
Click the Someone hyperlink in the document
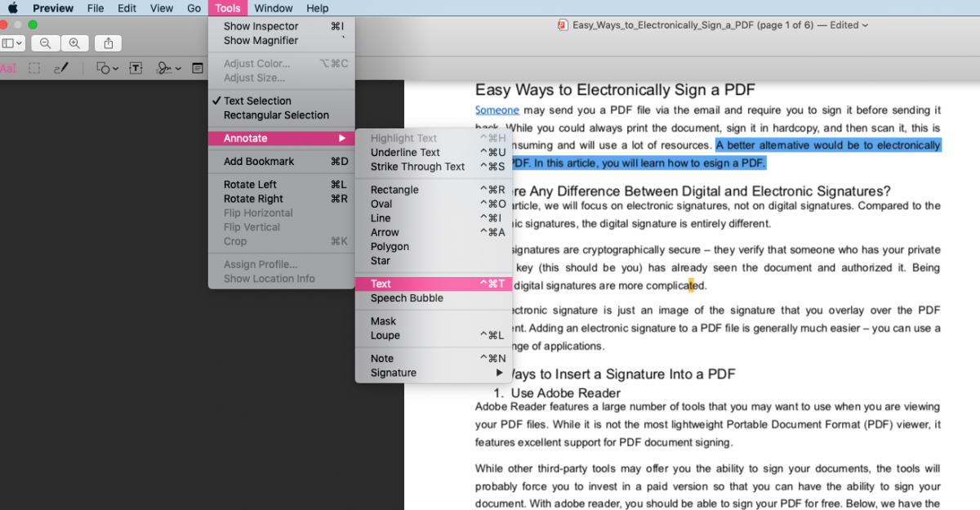click(497, 110)
